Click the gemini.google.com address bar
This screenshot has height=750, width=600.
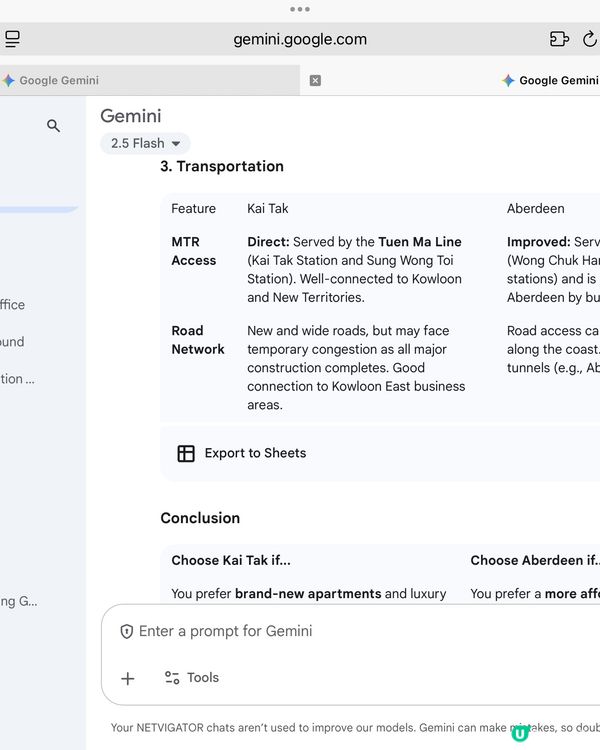[x=300, y=39]
